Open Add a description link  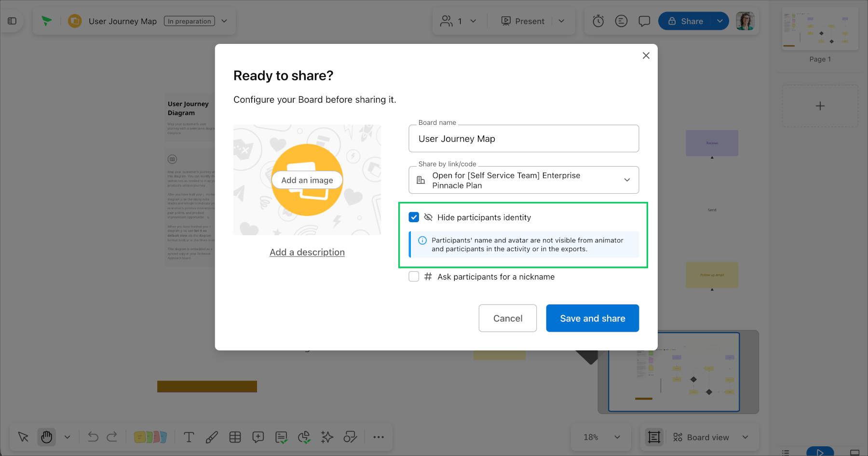tap(307, 252)
